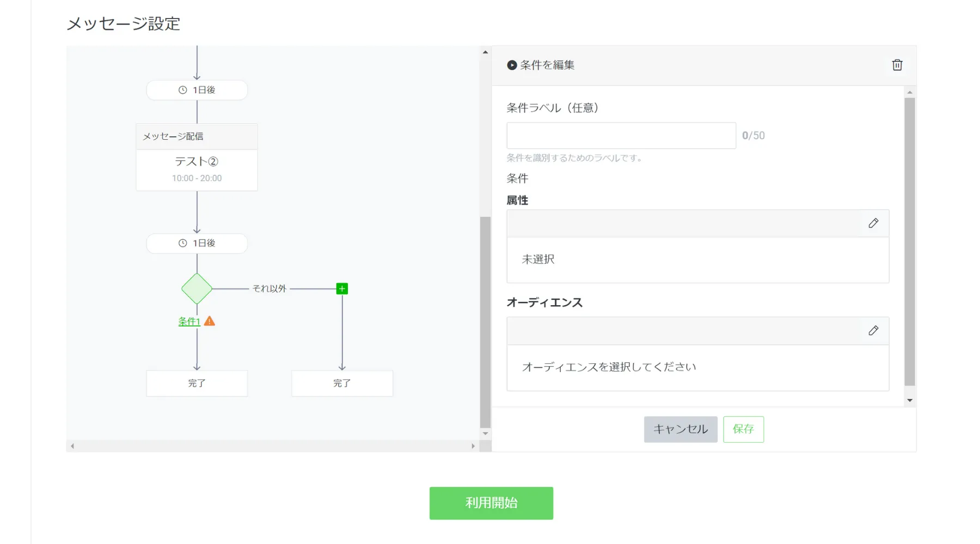Click the trash icon to delete condition
The image size is (980, 544).
(x=897, y=65)
